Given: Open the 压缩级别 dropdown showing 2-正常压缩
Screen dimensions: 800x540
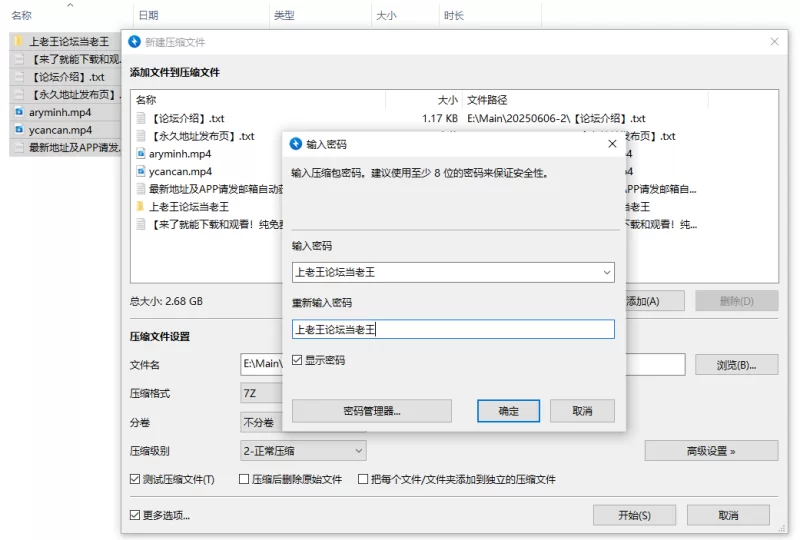Looking at the screenshot, I should (x=303, y=451).
